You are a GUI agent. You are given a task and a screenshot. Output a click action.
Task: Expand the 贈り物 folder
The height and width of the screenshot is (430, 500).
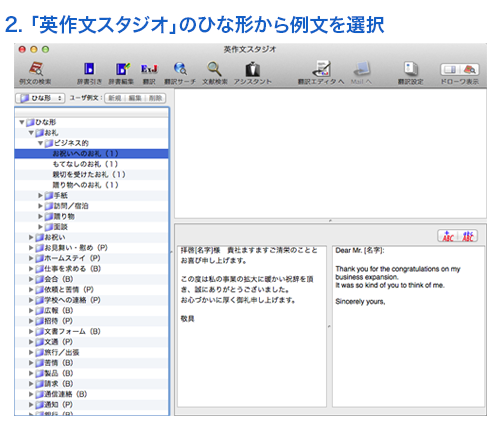(x=40, y=217)
